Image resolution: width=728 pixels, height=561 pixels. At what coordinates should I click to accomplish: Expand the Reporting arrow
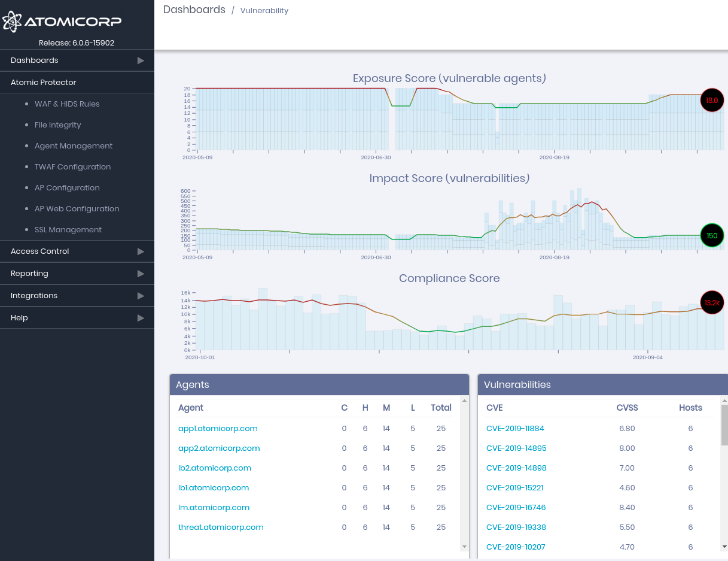[141, 274]
